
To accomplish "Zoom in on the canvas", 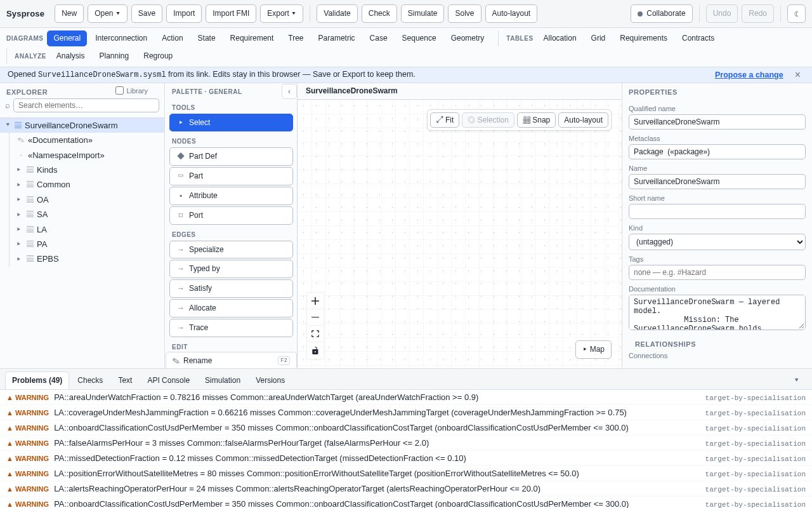I will click(x=315, y=301).
